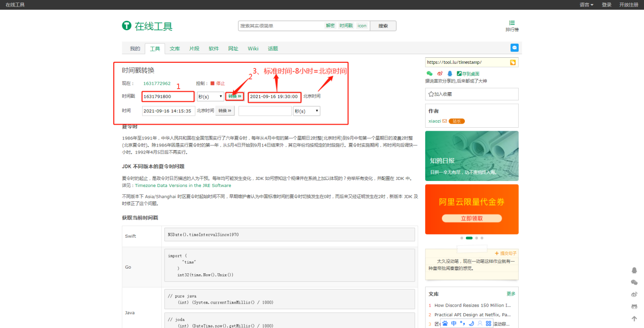This screenshot has width=644, height=328.
Task: Click 转换 button beside timestamp unit
Action: [234, 96]
